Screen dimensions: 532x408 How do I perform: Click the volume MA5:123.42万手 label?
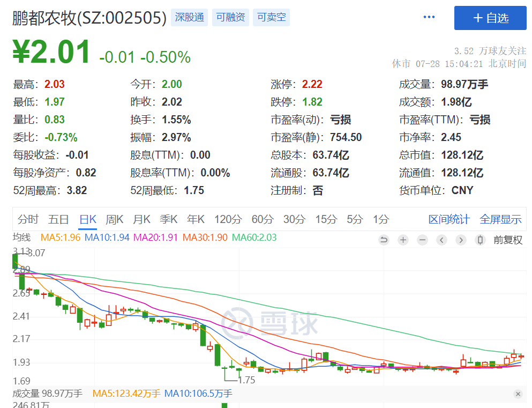pos(126,394)
